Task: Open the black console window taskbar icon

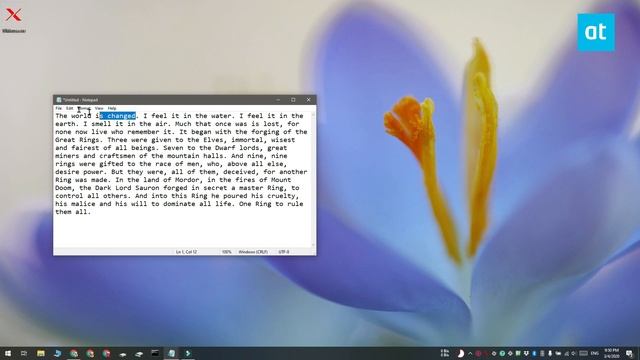Action: pos(155,353)
